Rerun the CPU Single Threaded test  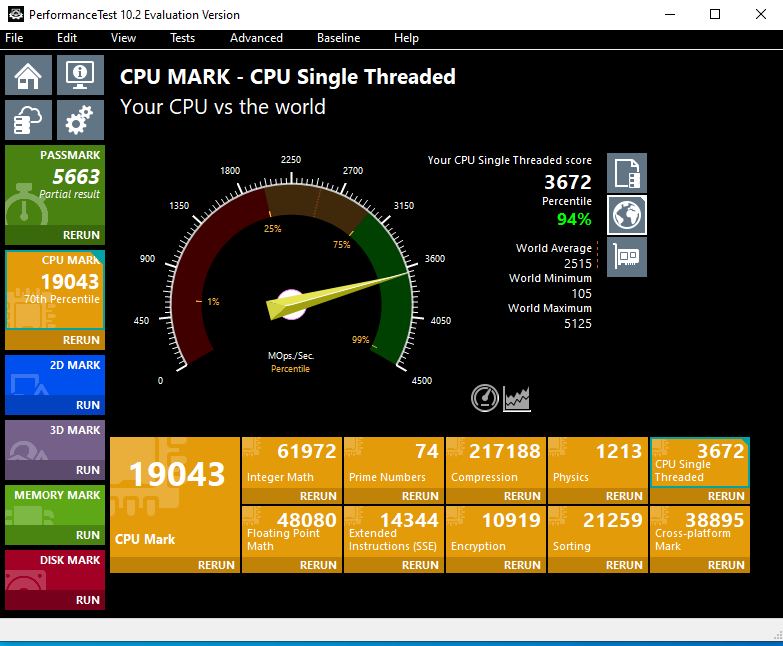pos(700,496)
